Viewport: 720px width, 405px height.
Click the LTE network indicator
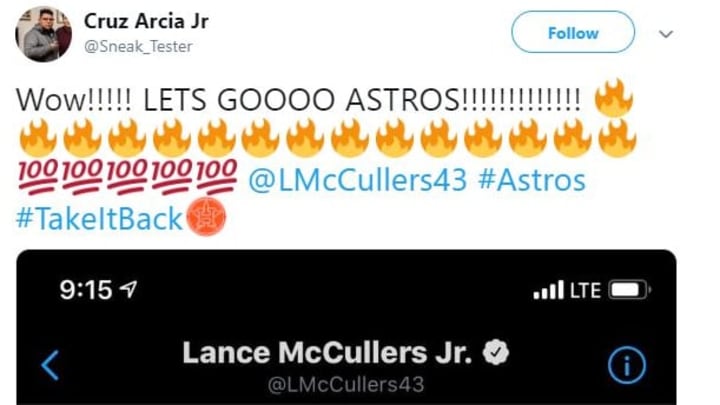(585, 290)
